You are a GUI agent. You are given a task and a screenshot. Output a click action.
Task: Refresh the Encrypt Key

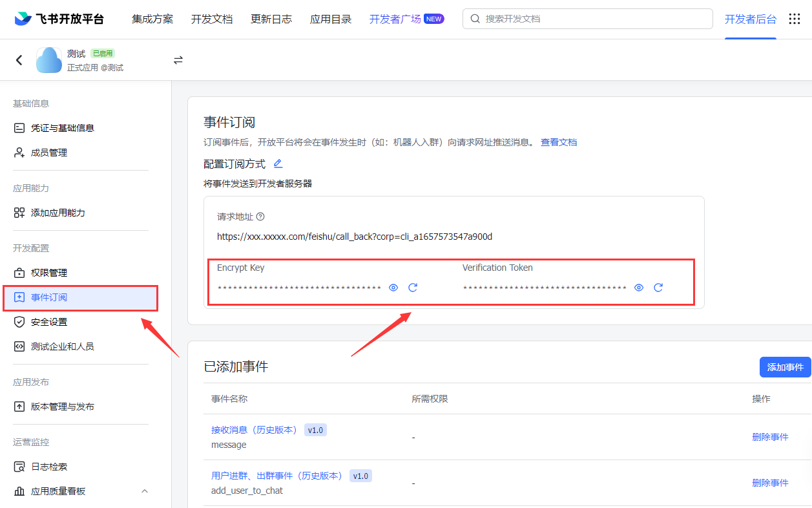[413, 288]
